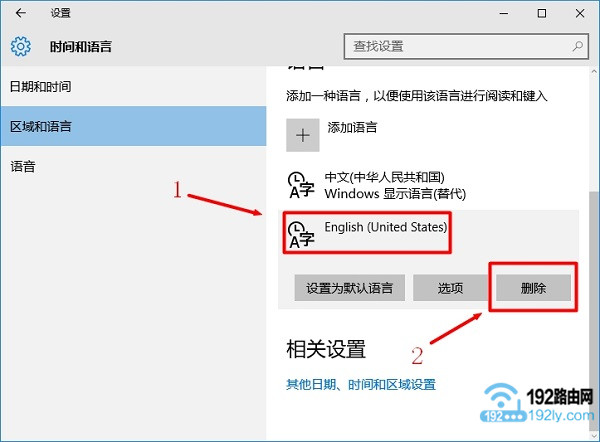Click the 选项 button

pos(450,288)
